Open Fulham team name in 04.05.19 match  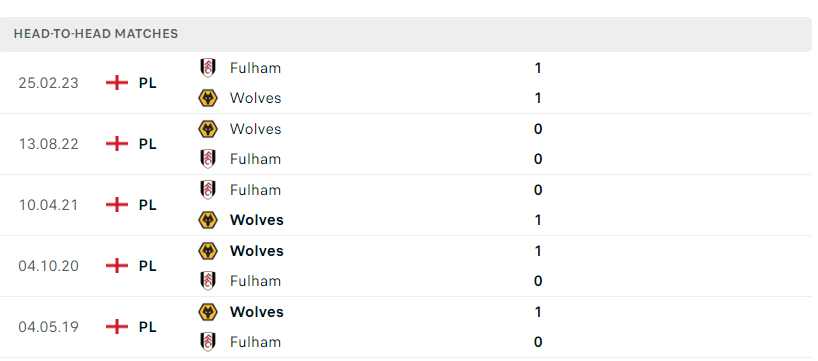click(255, 342)
